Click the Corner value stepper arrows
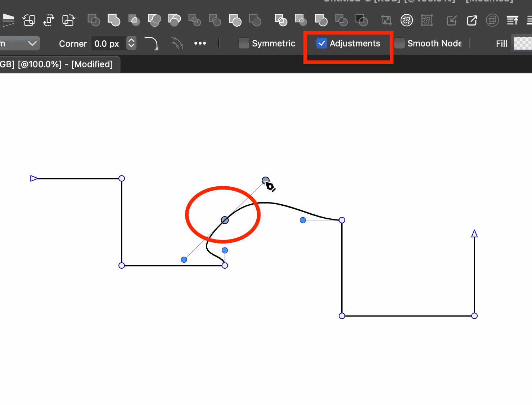532x405 pixels. pos(131,44)
